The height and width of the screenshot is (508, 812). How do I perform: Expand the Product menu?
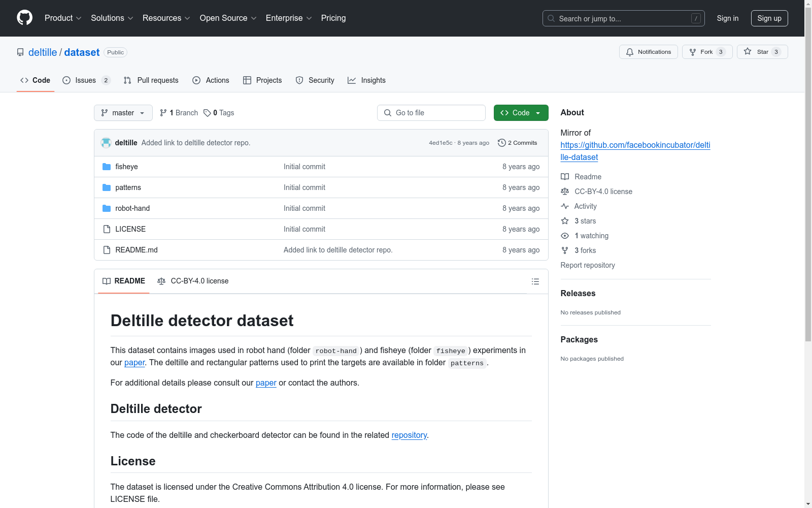coord(63,18)
